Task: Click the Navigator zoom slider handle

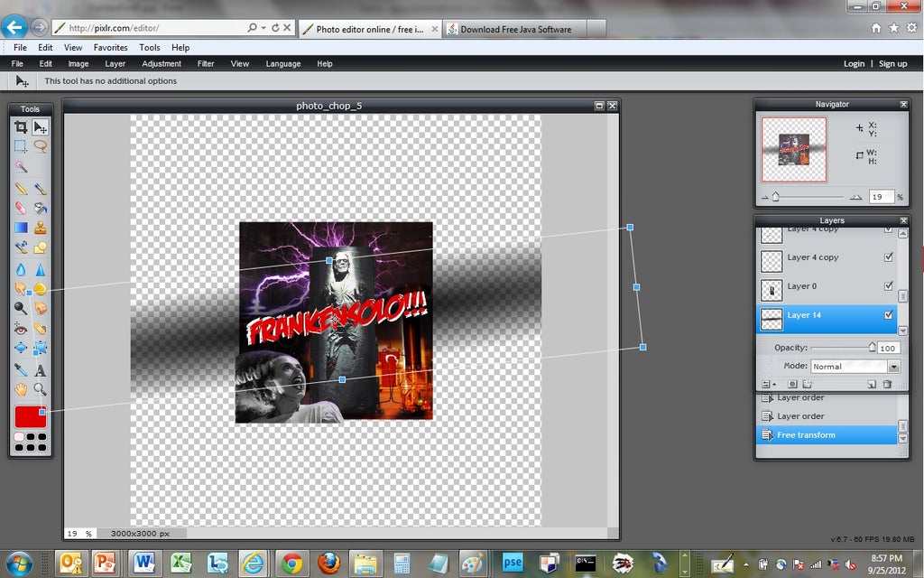Action: pos(775,197)
